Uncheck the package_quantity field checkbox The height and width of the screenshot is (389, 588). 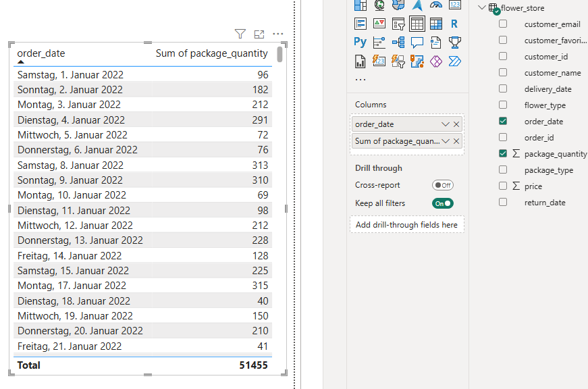pos(503,153)
